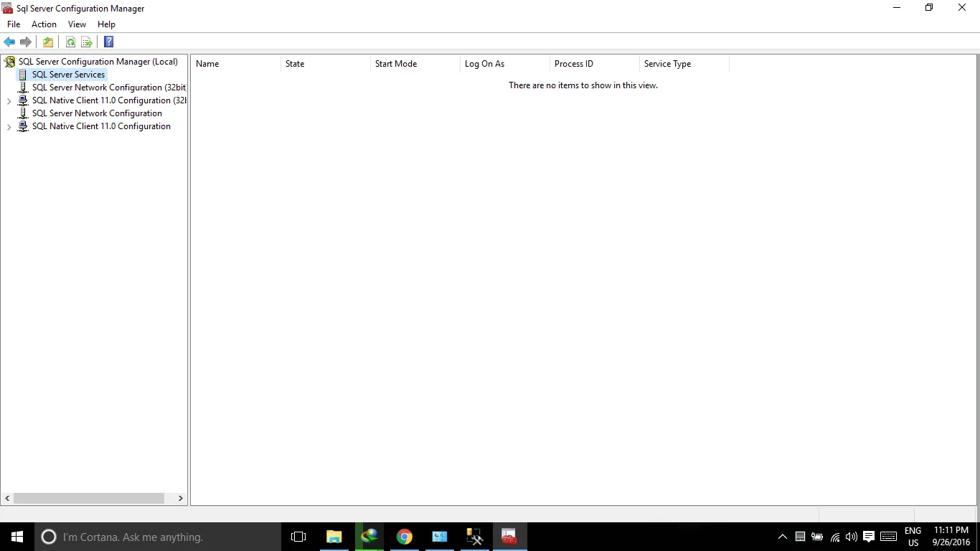Click the red toolbox Configuration Manager taskbar icon

click(x=510, y=537)
